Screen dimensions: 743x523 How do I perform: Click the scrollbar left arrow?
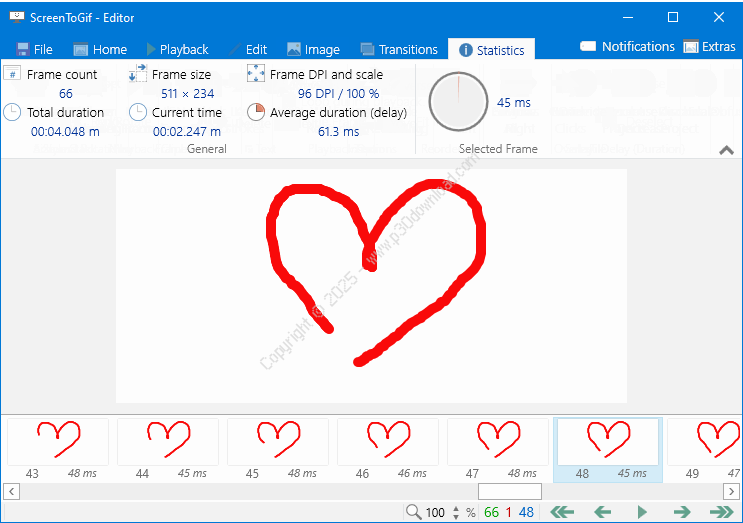click(11, 491)
